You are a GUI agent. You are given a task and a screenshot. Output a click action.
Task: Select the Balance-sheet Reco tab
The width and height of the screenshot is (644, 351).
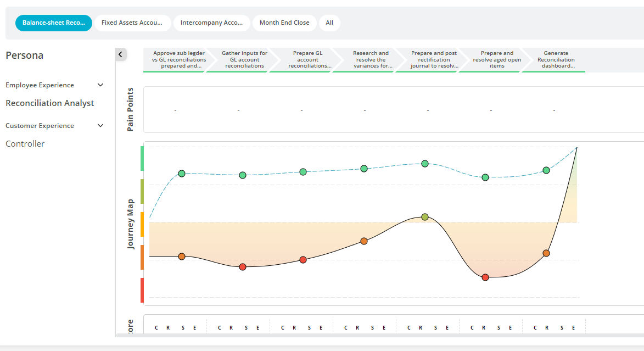pos(54,23)
